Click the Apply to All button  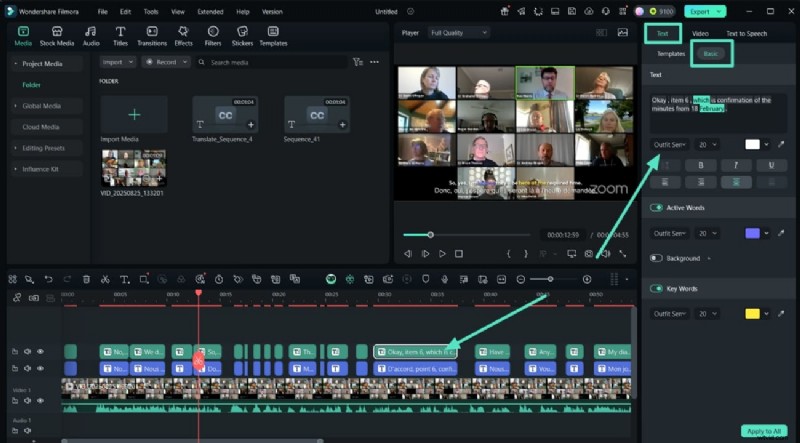763,430
